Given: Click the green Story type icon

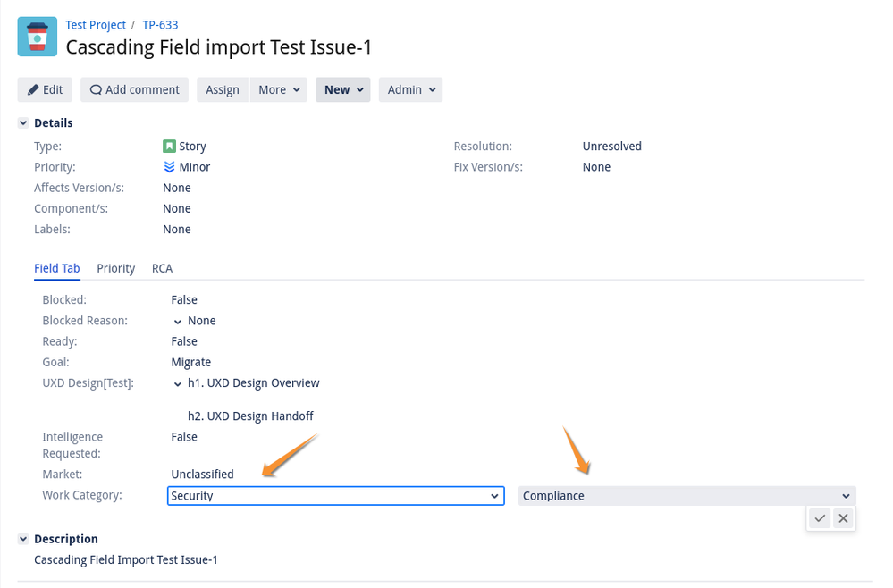Looking at the screenshot, I should pyautogui.click(x=169, y=146).
